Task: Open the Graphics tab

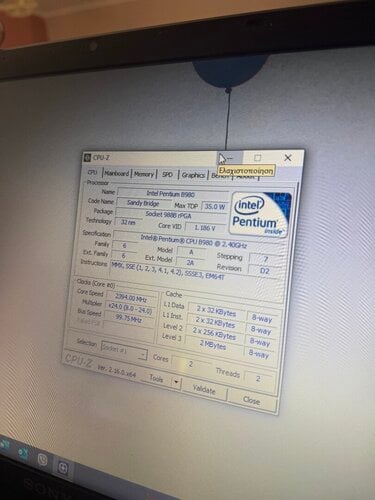Action: [193, 175]
